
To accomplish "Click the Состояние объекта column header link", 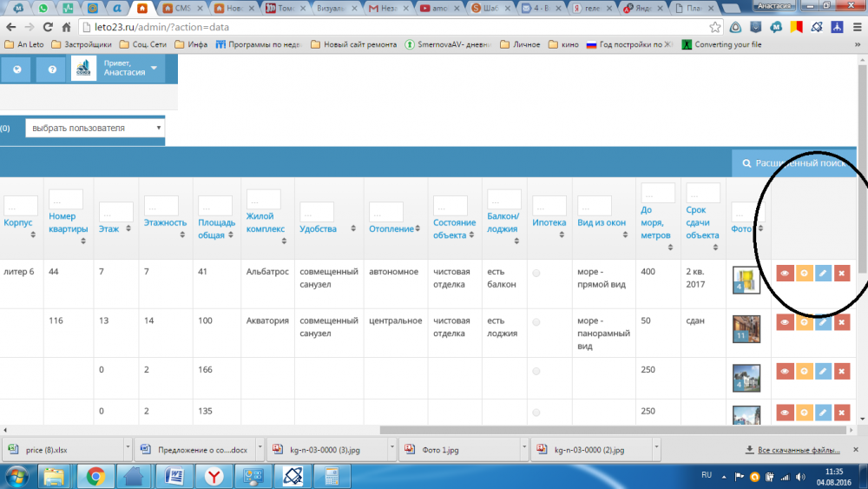I will tap(455, 228).
